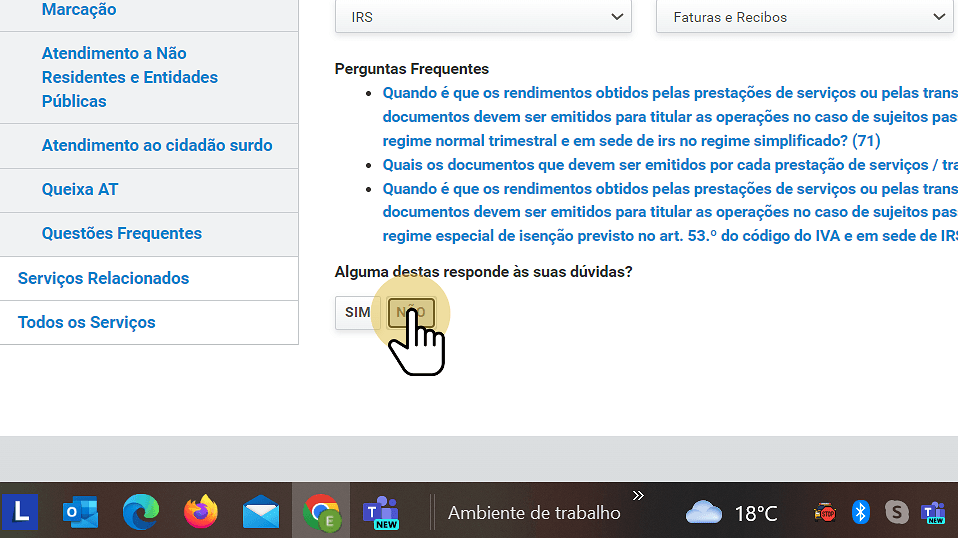Open FAQ about regime normal trimestral (71)
Viewport: 958px width, 538px height.
click(x=670, y=117)
